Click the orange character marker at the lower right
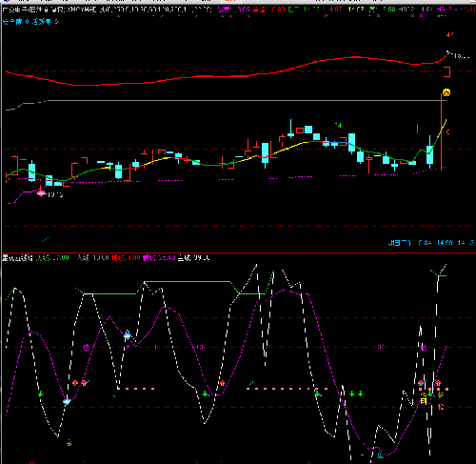This screenshot has height=464, width=476. click(441, 407)
